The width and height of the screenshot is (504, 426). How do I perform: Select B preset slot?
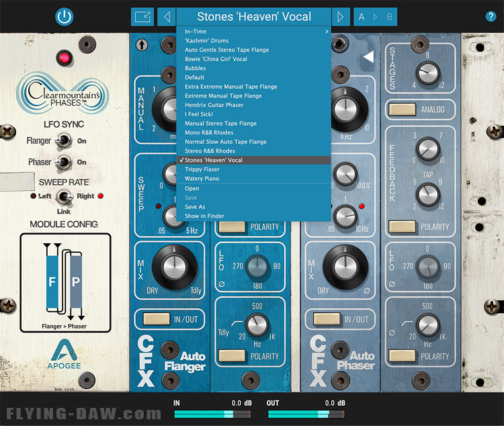pyautogui.click(x=390, y=17)
